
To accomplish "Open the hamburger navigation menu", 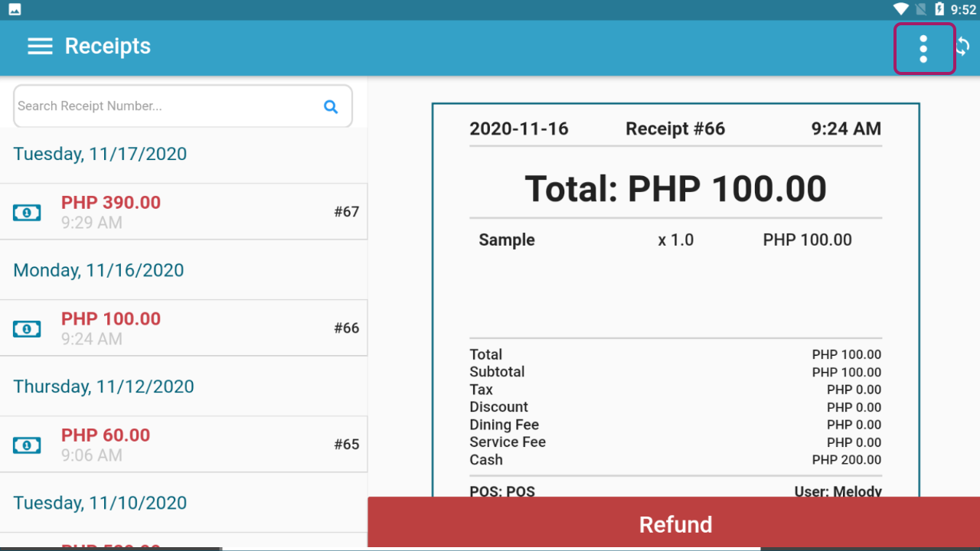I will coord(40,46).
